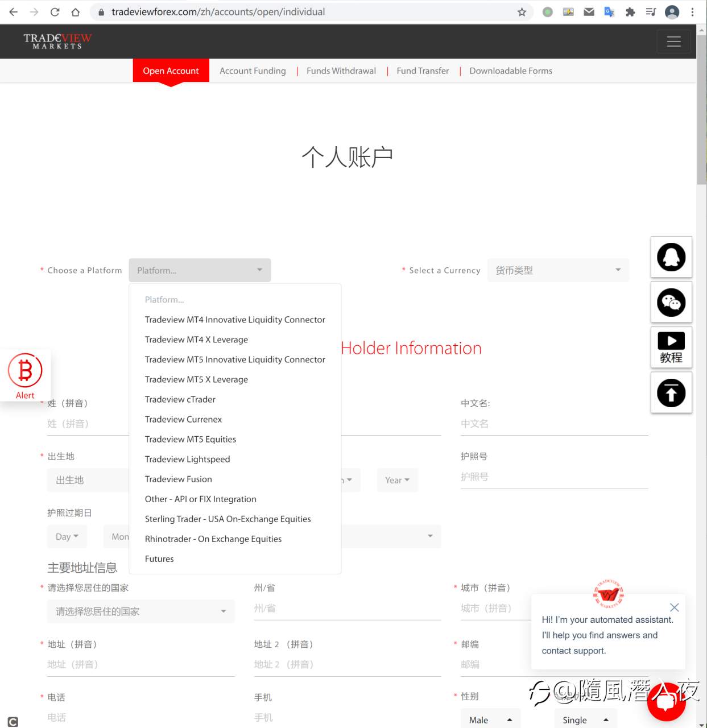This screenshot has width=707, height=728.
Task: Collapse the Choose a Platform dropdown
Action: tap(200, 270)
